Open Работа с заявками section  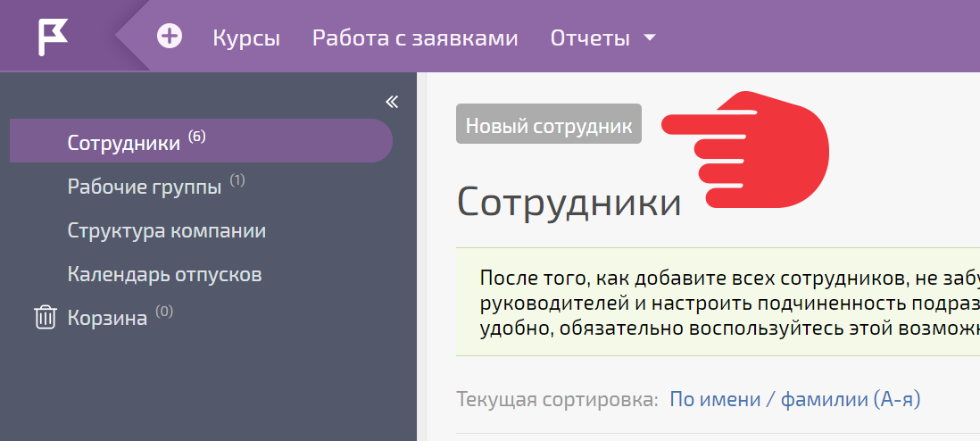coord(415,38)
